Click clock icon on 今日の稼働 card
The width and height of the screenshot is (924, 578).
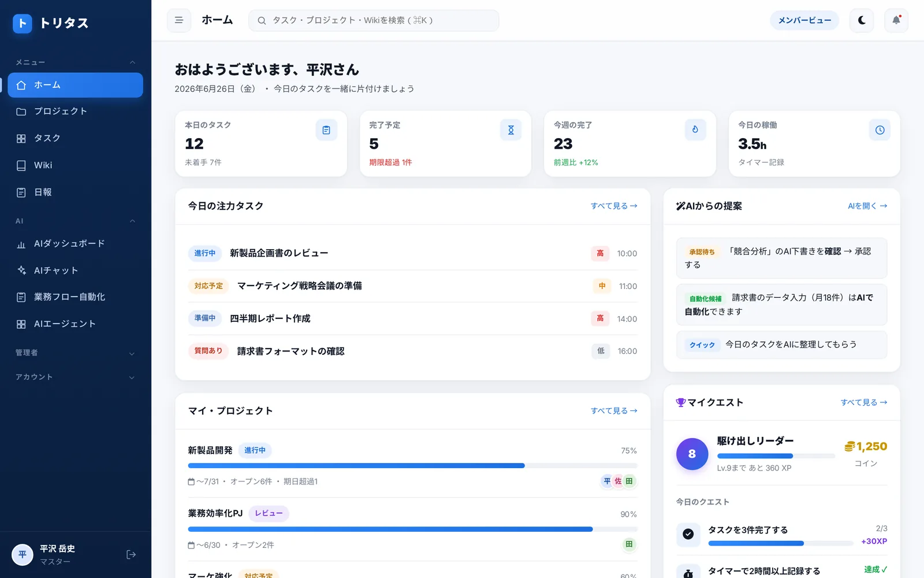click(880, 130)
